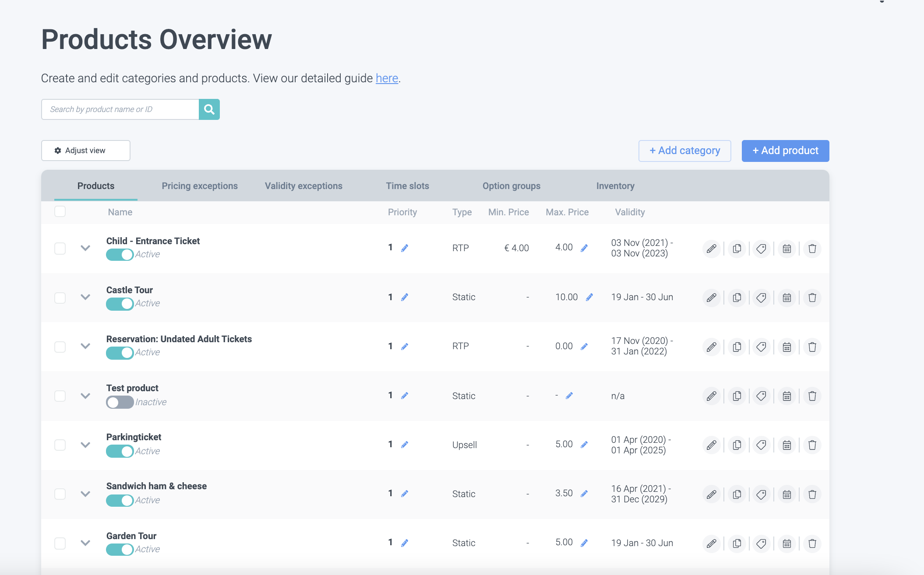Focus the product name or ID search field
The height and width of the screenshot is (575, 924).
click(120, 109)
